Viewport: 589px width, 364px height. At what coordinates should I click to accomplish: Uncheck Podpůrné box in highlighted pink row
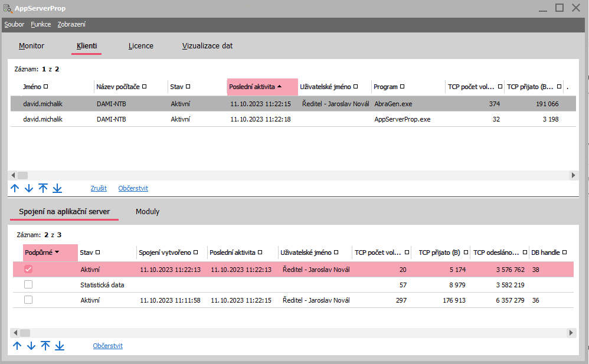(x=28, y=270)
